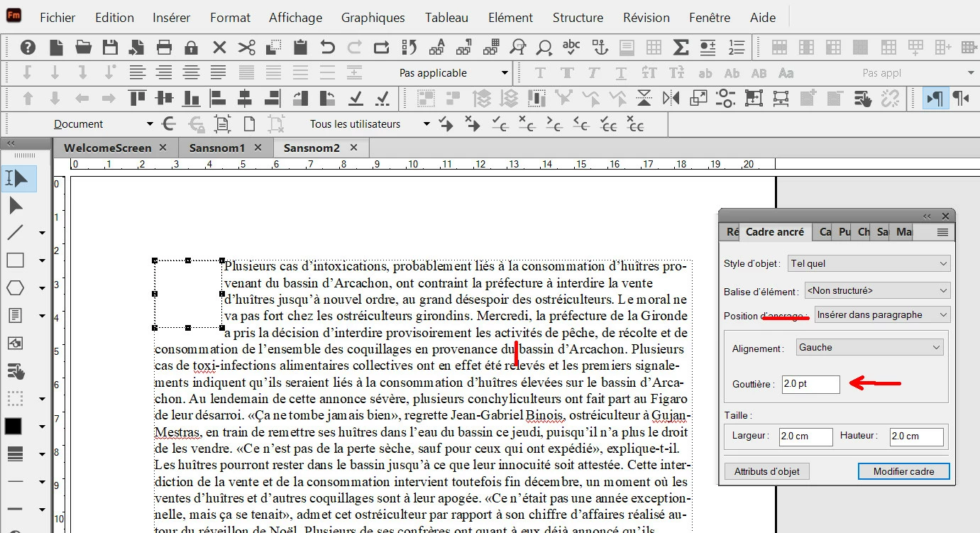The height and width of the screenshot is (533, 980).
Task: Open the Balise d'élément dropdown
Action: coord(877,290)
